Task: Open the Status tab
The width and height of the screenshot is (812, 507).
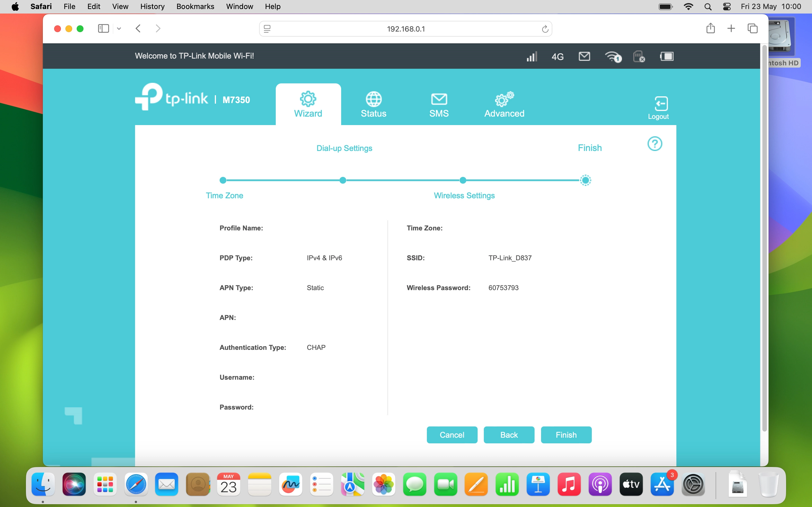Action: click(x=374, y=104)
